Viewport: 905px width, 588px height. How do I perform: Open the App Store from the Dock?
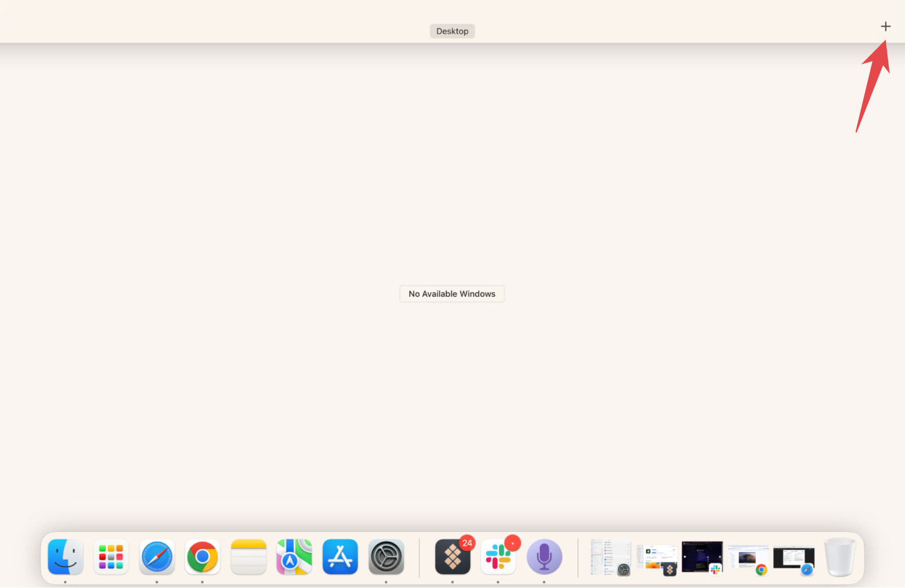(x=340, y=557)
